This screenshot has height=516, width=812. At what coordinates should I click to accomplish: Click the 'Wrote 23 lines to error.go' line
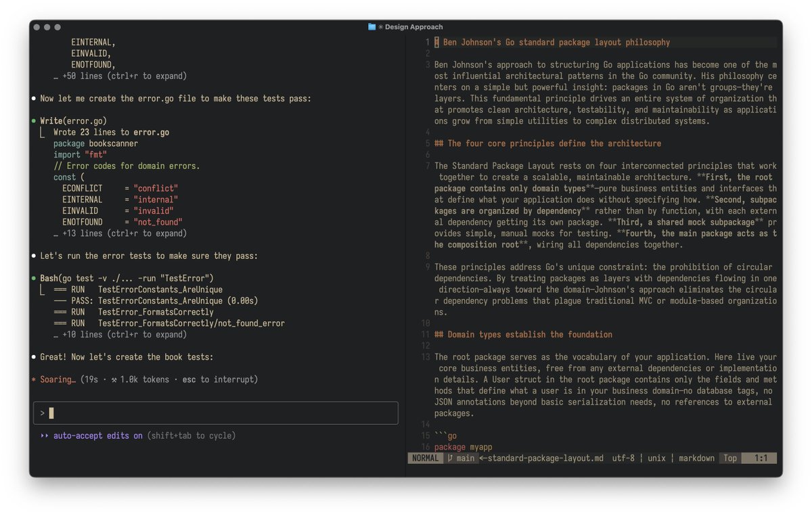tap(112, 133)
